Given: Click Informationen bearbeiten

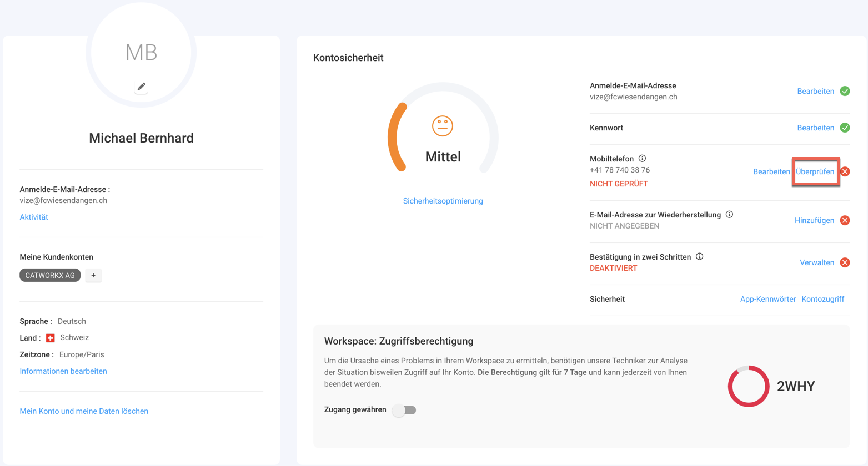Looking at the screenshot, I should click(63, 371).
